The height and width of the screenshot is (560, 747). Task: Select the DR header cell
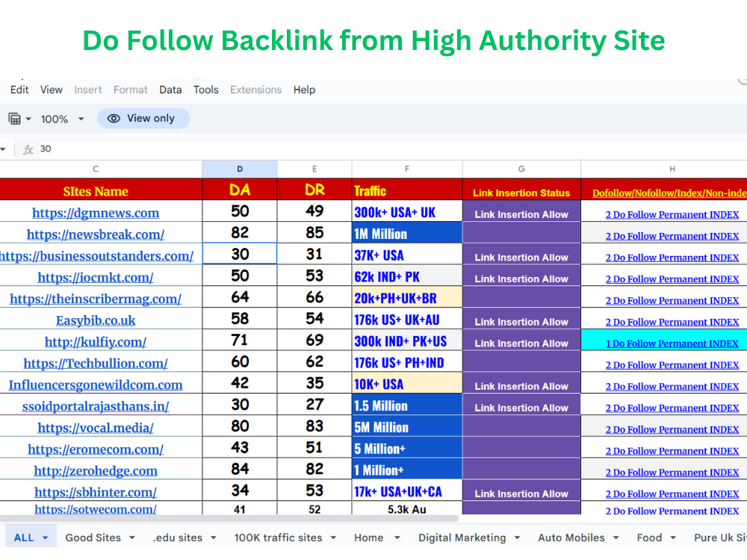pyautogui.click(x=314, y=190)
